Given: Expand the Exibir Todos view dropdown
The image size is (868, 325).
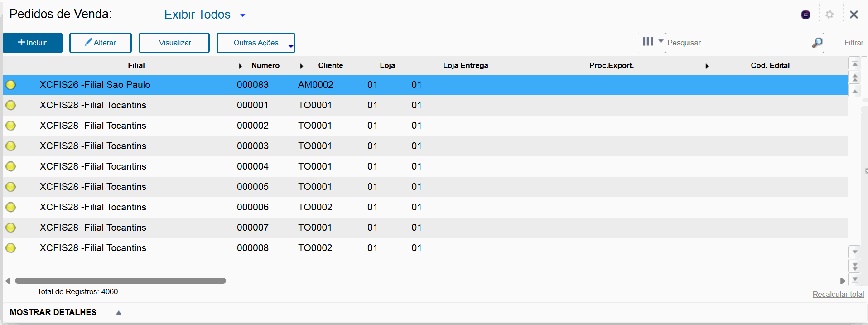Looking at the screenshot, I should [x=243, y=15].
